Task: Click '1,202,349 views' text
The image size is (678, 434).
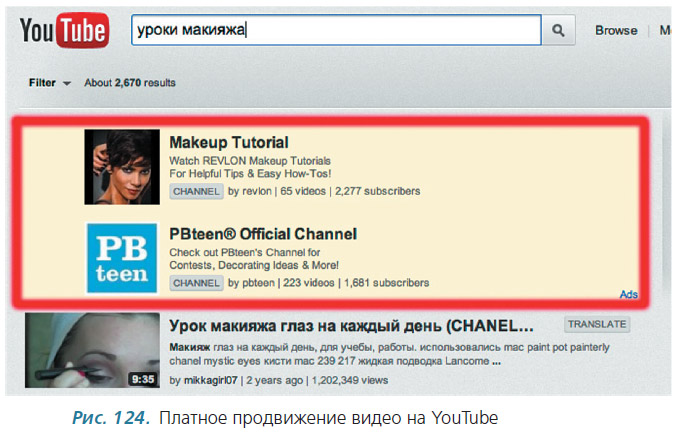Action: click(350, 380)
